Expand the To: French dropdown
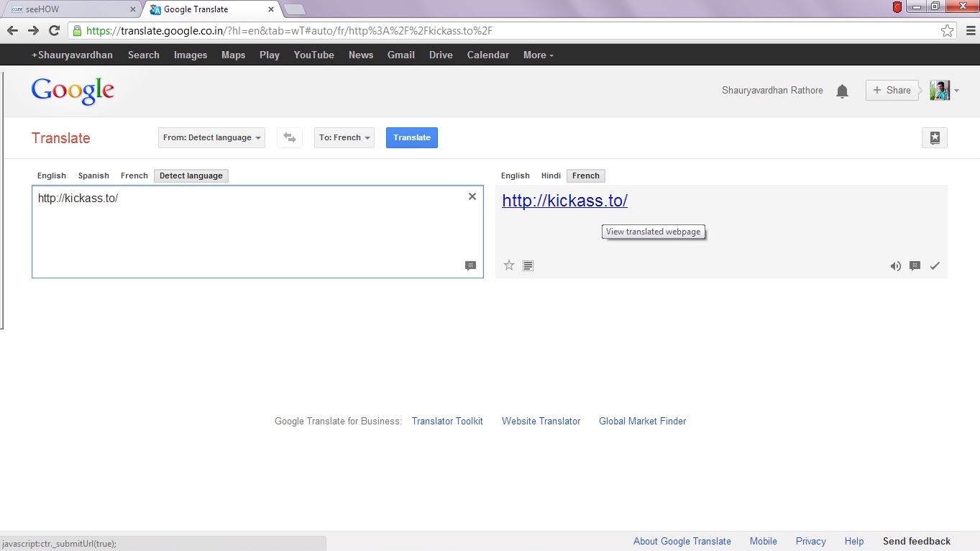Screen dimensions: 980x551 click(x=344, y=137)
